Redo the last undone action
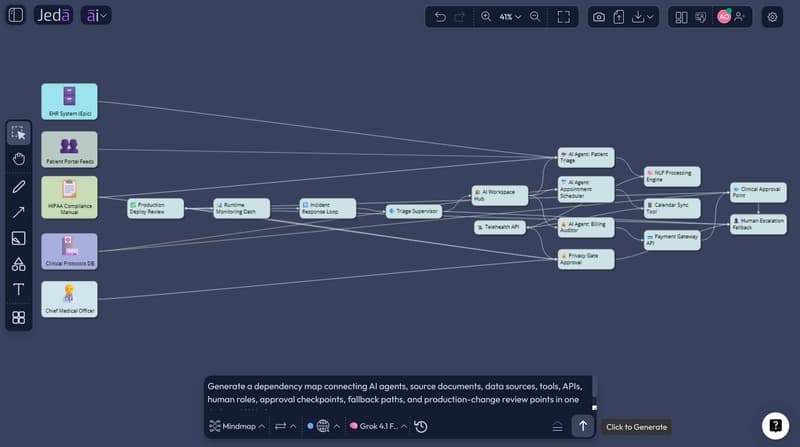The width and height of the screenshot is (800, 447). click(x=460, y=17)
